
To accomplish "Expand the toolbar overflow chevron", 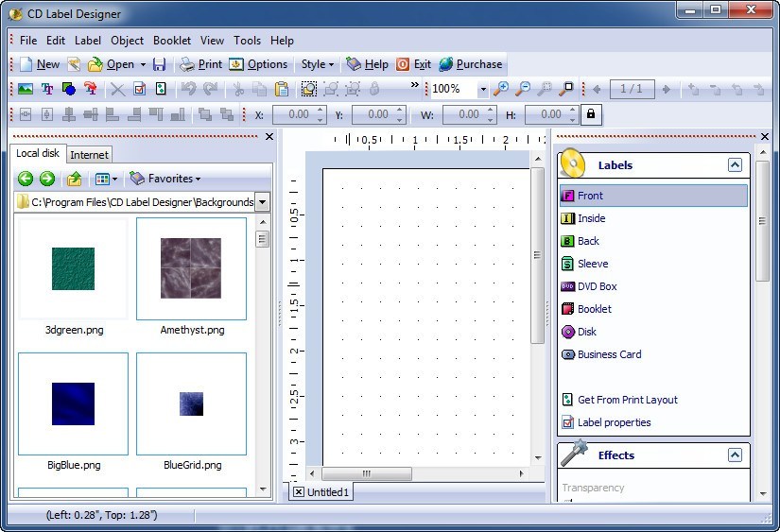I will click(x=415, y=85).
